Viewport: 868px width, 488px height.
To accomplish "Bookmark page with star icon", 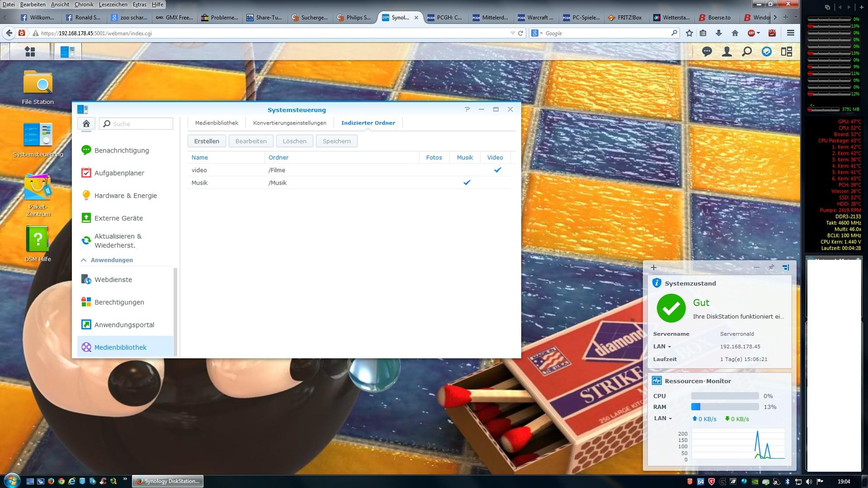I will [x=689, y=33].
